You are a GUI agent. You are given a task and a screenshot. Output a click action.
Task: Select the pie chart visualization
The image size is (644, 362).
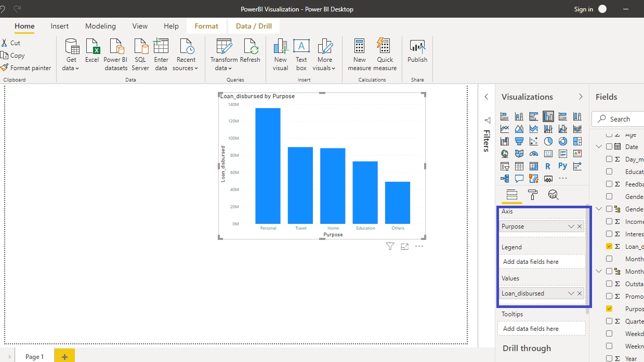click(x=548, y=141)
